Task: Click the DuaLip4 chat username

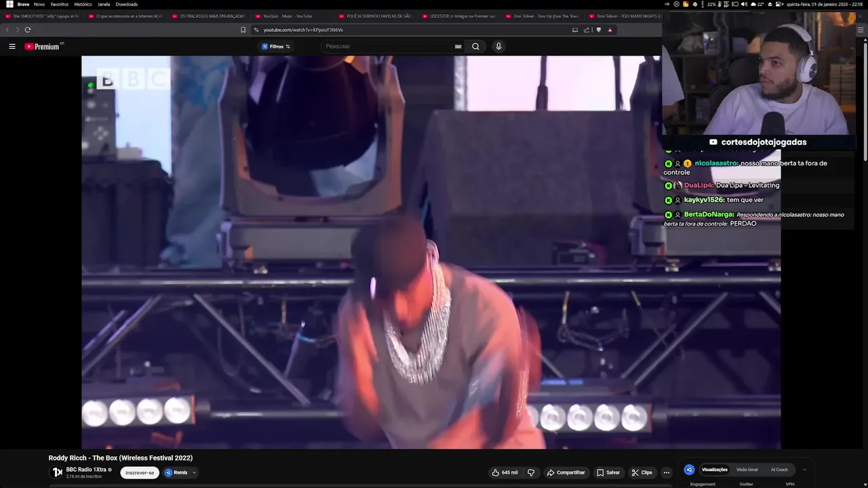Action: [698, 185]
